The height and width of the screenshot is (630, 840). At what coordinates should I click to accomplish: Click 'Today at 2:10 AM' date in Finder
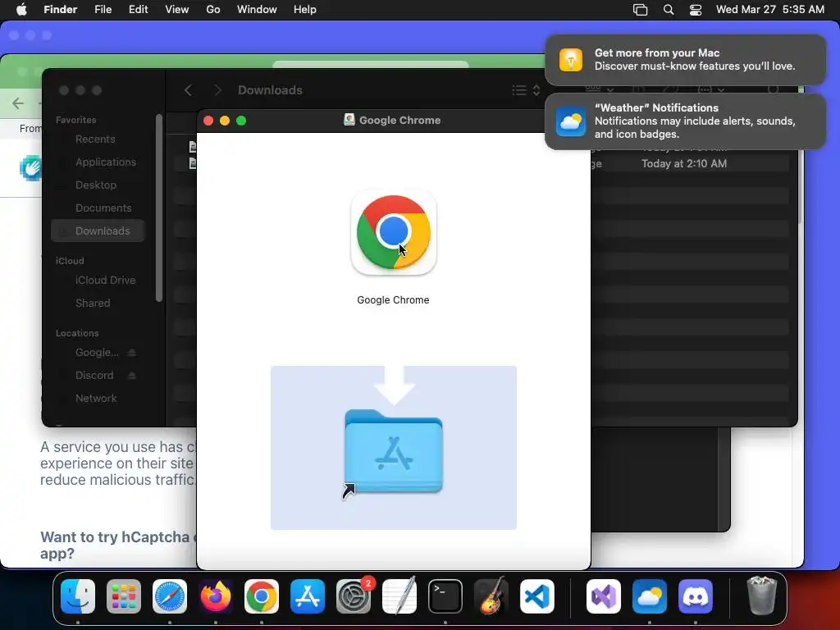(684, 164)
